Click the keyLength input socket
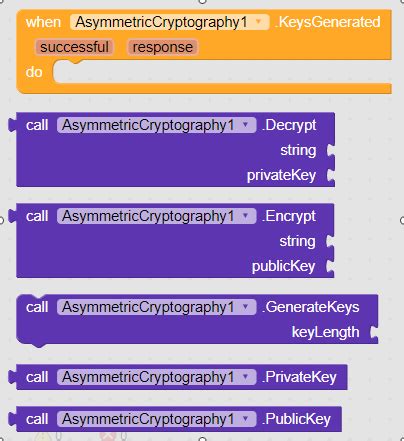 tap(374, 332)
